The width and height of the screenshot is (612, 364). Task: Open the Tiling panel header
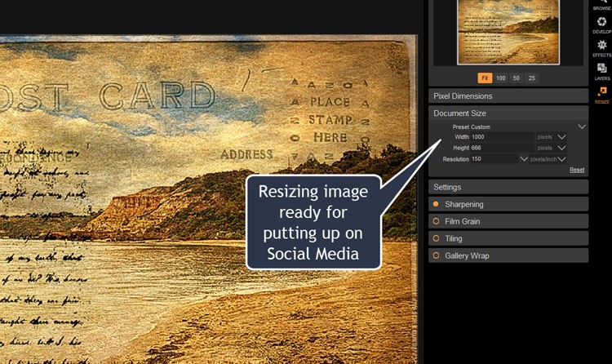click(x=508, y=238)
